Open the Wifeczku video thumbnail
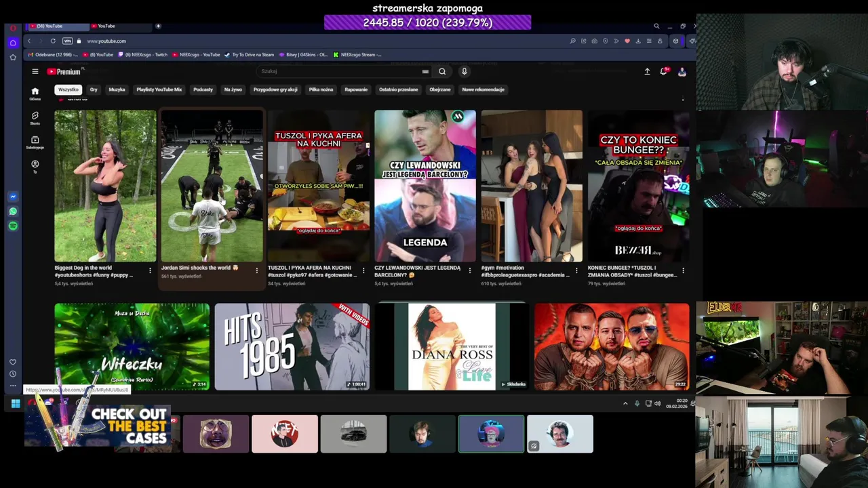 point(132,346)
